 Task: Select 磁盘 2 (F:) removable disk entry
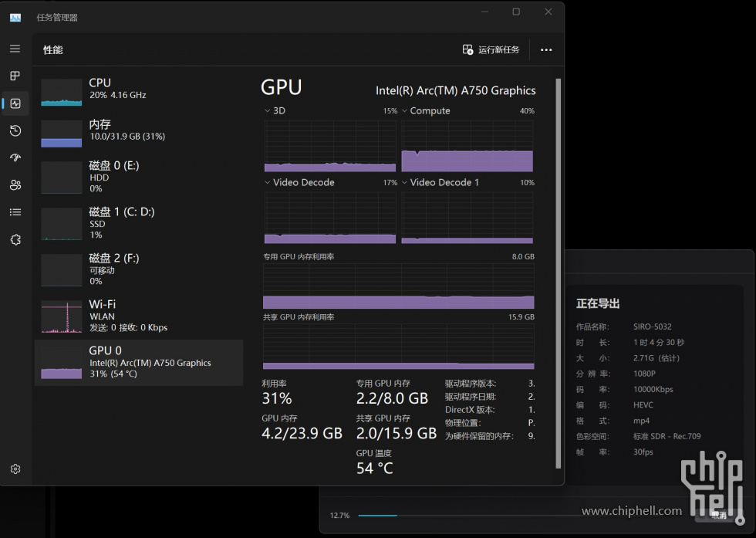point(139,269)
